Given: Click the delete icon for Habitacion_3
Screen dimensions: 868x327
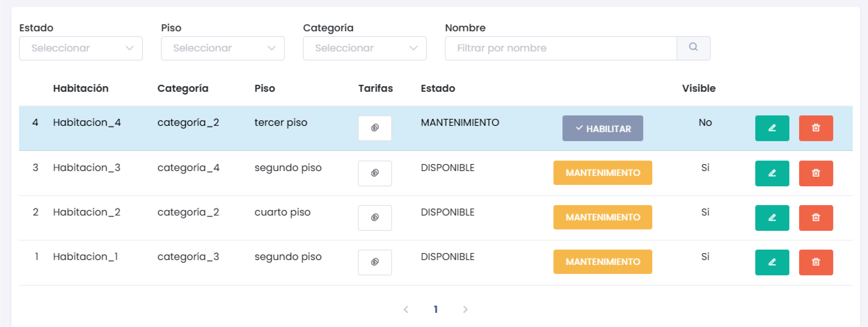Looking at the screenshot, I should (x=816, y=173).
